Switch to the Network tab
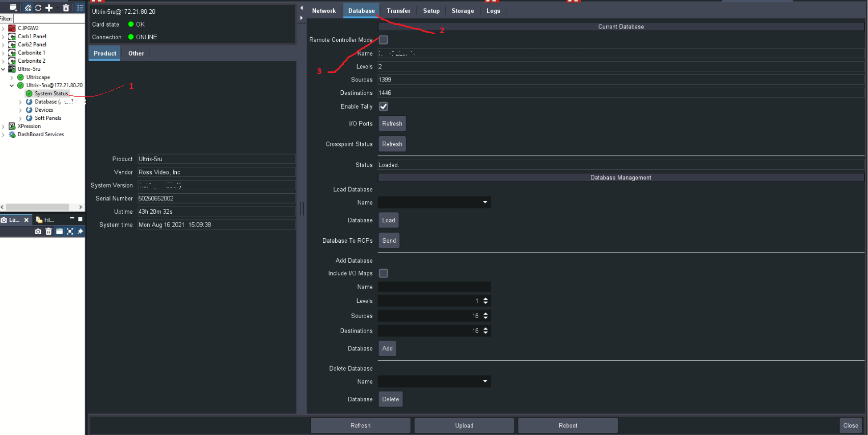The image size is (868, 435). [324, 11]
